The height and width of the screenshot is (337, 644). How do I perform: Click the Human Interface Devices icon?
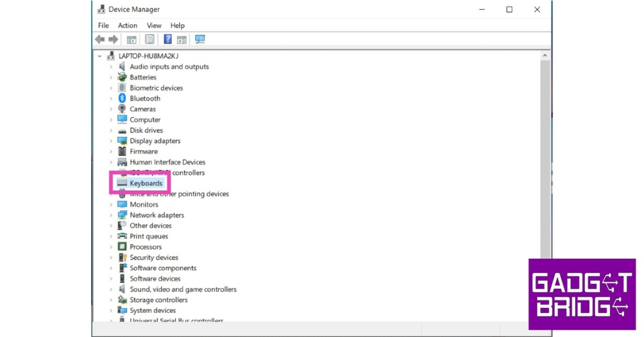pos(122,162)
